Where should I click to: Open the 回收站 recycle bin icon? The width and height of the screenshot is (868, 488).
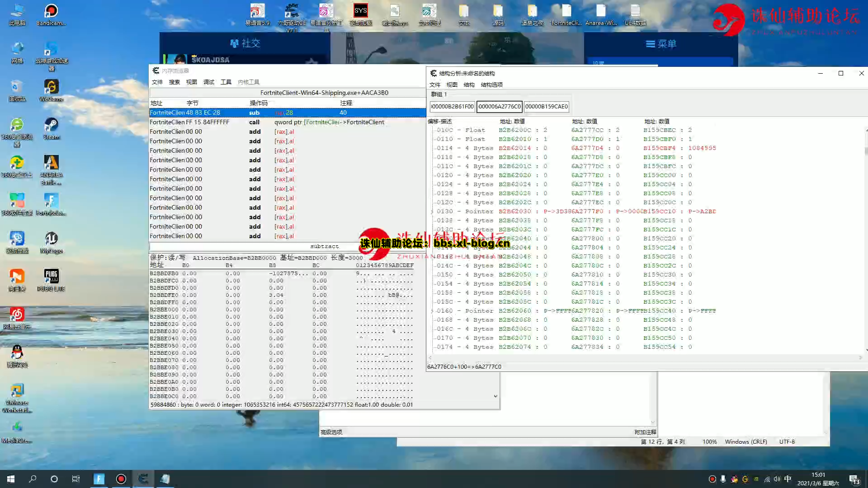pos(17,90)
